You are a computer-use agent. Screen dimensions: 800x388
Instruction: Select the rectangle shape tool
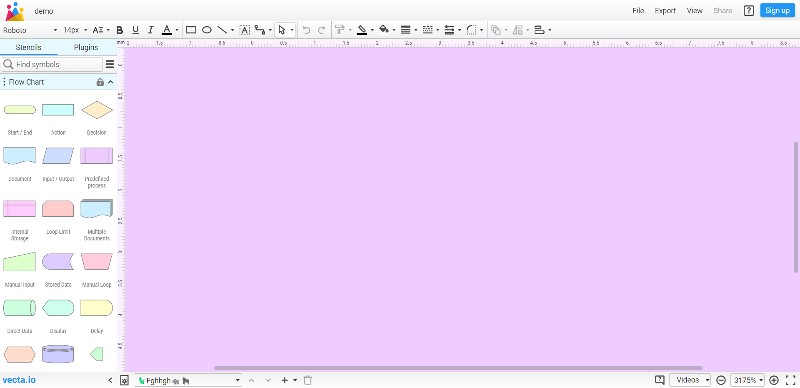coord(191,30)
